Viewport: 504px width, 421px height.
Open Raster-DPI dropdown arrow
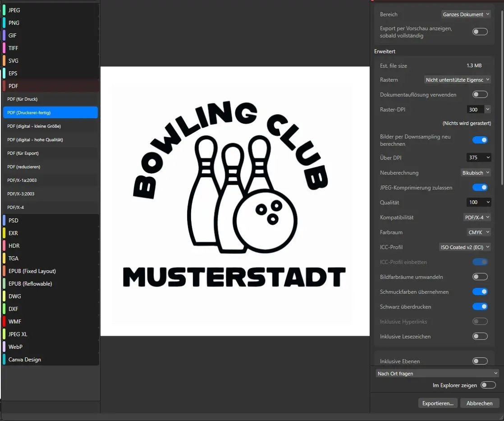point(488,109)
